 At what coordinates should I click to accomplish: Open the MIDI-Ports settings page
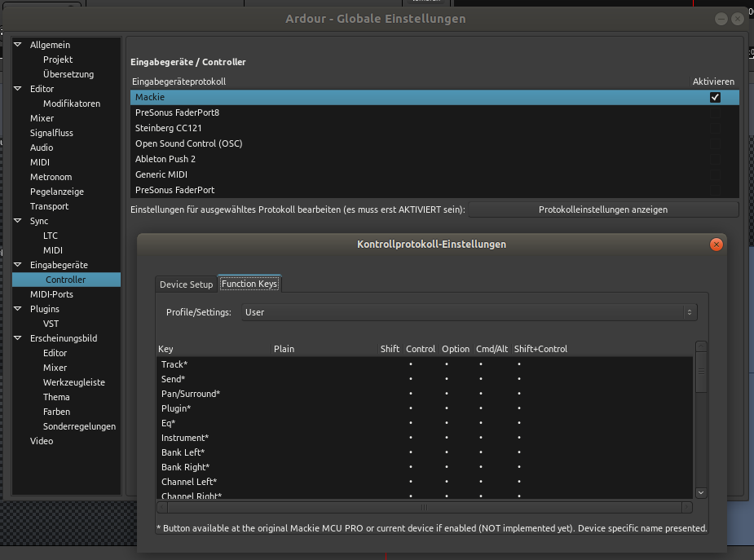(x=51, y=294)
